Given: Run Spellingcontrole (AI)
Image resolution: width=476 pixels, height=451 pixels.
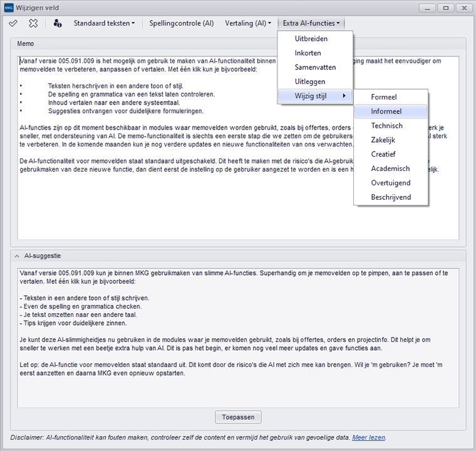Looking at the screenshot, I should (x=182, y=23).
